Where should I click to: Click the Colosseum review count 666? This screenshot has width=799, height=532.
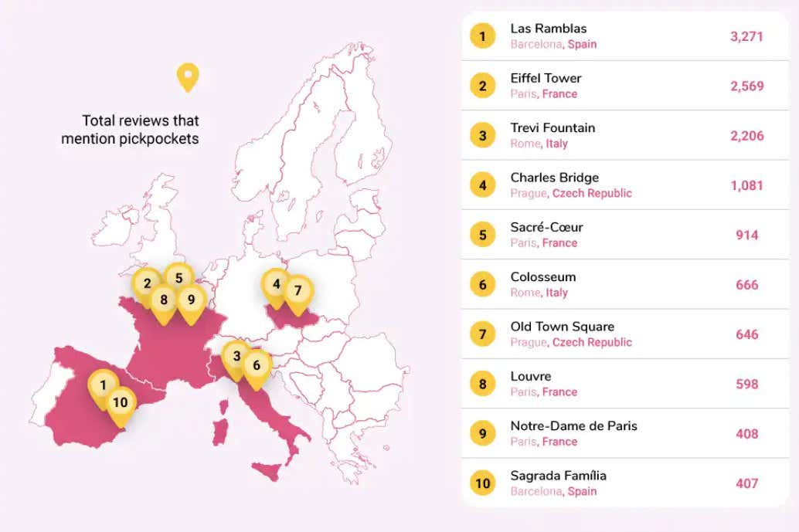pos(746,285)
